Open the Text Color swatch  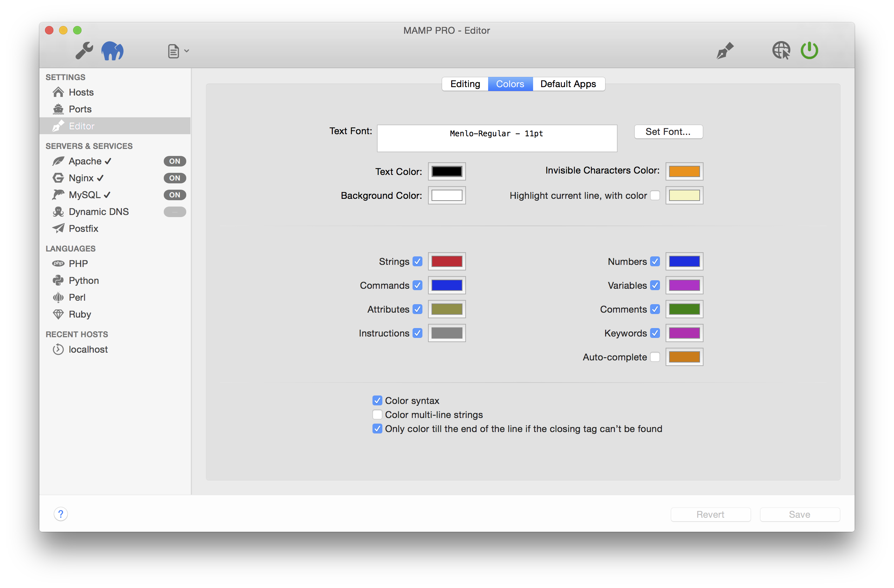tap(447, 172)
